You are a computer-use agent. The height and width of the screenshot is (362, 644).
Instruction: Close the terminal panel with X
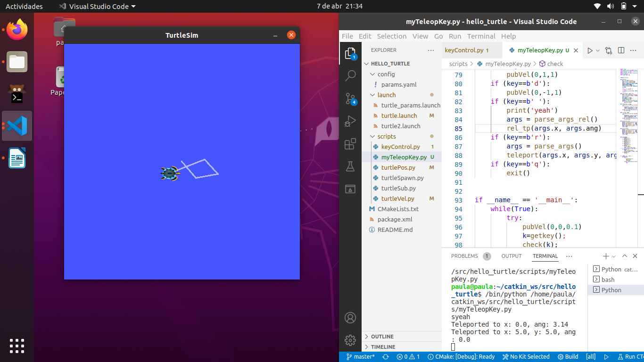coord(635,256)
